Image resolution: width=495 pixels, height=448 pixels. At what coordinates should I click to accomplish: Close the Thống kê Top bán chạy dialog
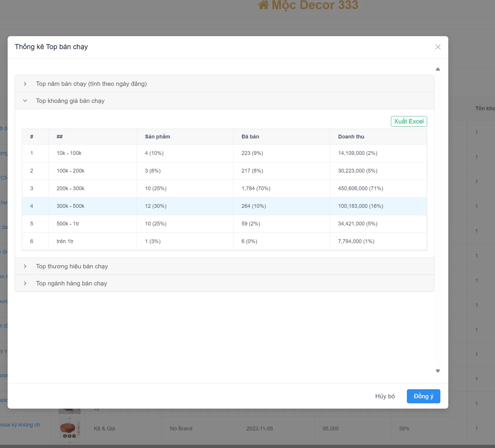coord(438,47)
